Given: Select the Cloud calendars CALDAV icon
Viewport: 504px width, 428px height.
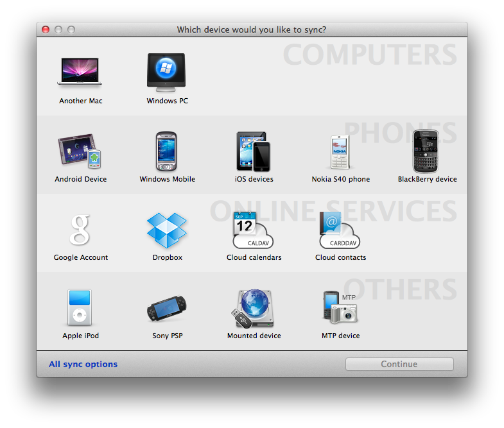Looking at the screenshot, I should point(252,230).
